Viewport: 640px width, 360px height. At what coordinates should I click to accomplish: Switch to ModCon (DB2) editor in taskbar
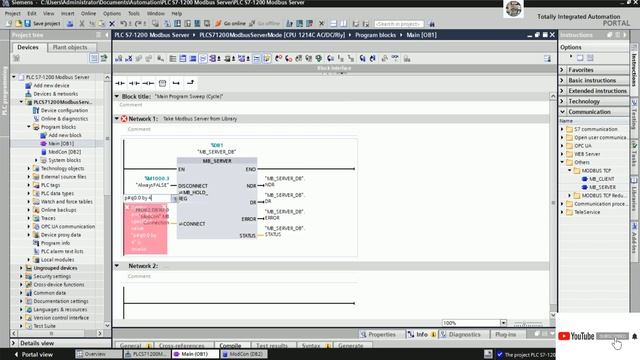pos(244,354)
